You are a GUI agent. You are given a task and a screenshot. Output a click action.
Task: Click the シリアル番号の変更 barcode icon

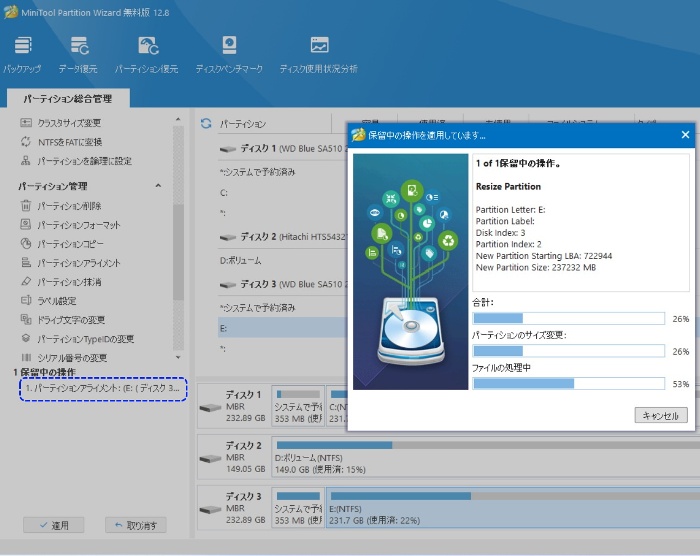pyautogui.click(x=26, y=357)
